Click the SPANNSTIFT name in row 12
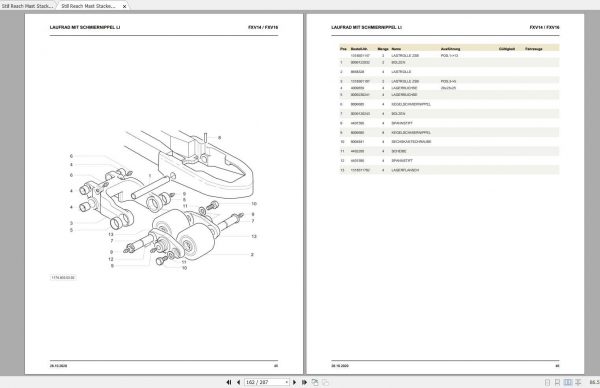Viewport: 600px width, 388px height. (x=402, y=161)
